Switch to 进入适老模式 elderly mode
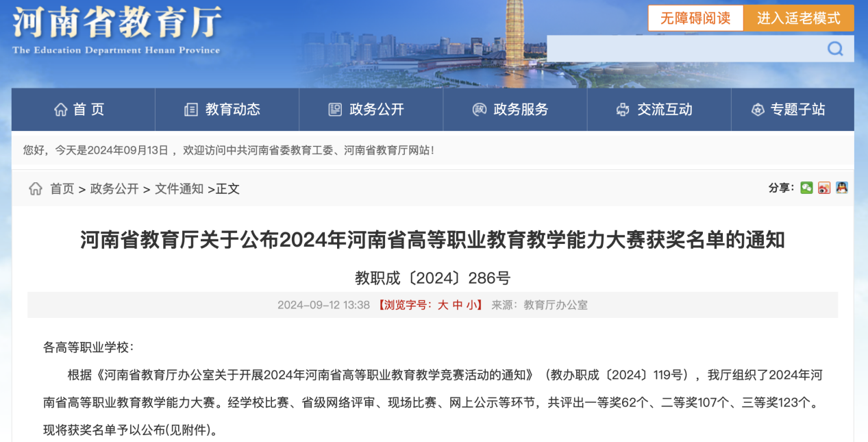 click(798, 19)
